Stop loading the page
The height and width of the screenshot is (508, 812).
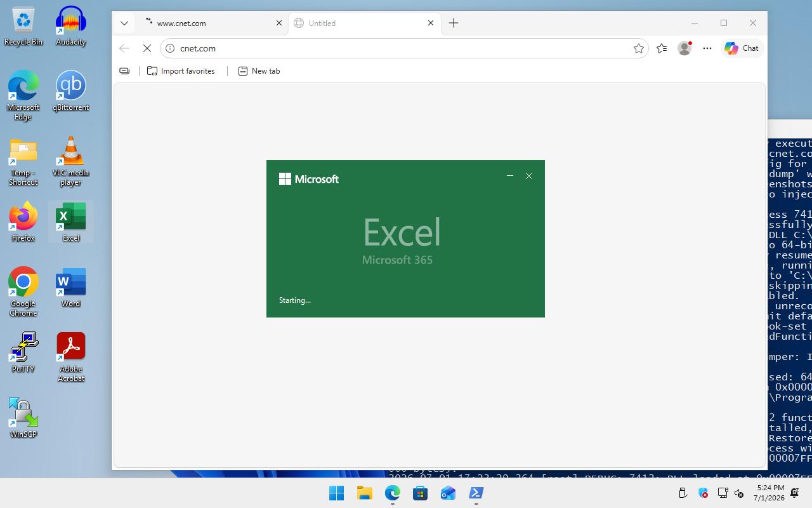[147, 48]
